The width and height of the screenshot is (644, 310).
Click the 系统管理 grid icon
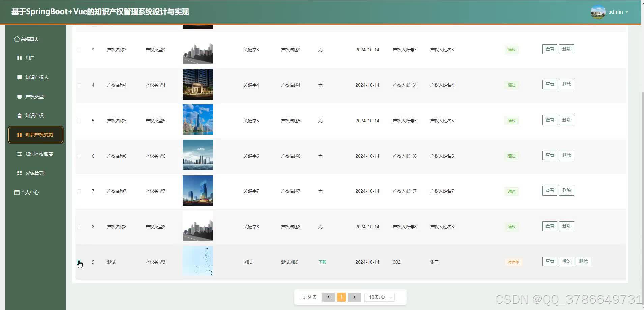point(19,173)
